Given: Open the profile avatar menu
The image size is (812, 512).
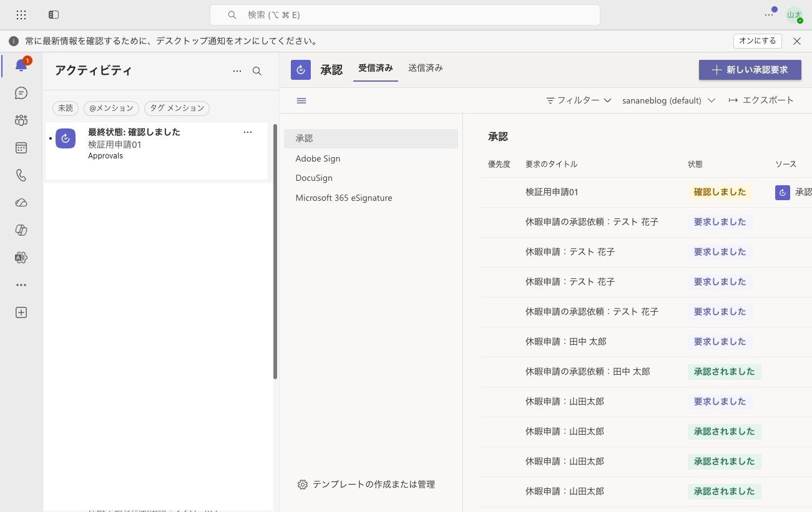Looking at the screenshot, I should (x=795, y=15).
